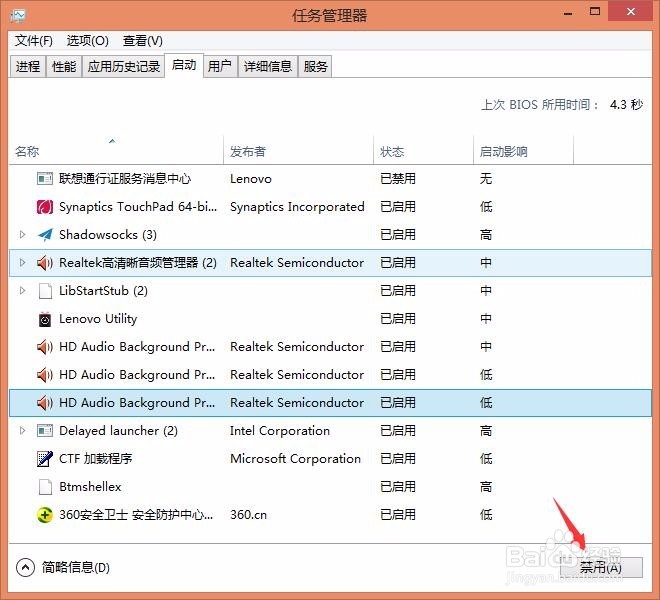Switch to the 详细信息 tab
660x600 pixels.
tap(268, 67)
